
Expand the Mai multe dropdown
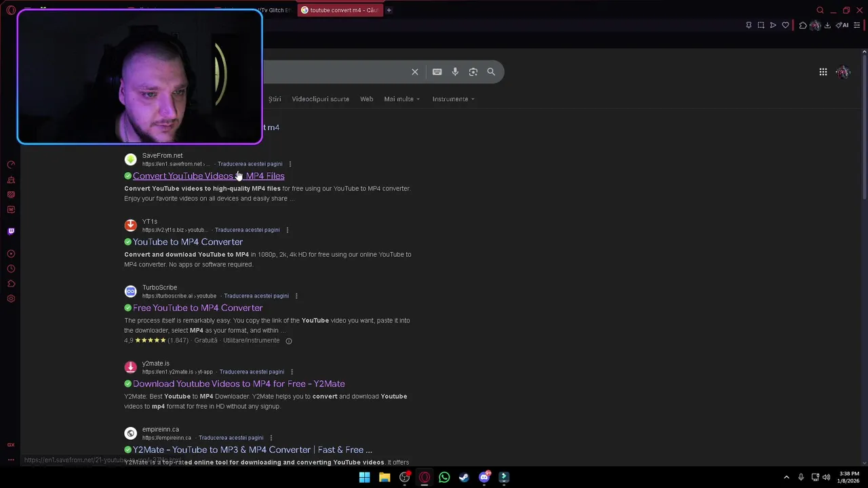coord(401,99)
